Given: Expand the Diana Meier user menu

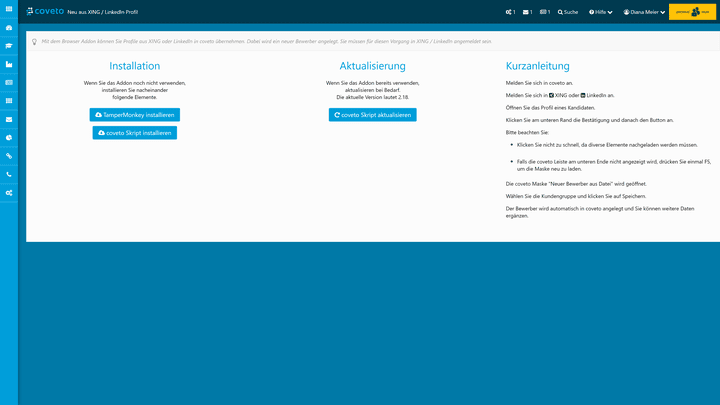Looking at the screenshot, I should coord(644,12).
